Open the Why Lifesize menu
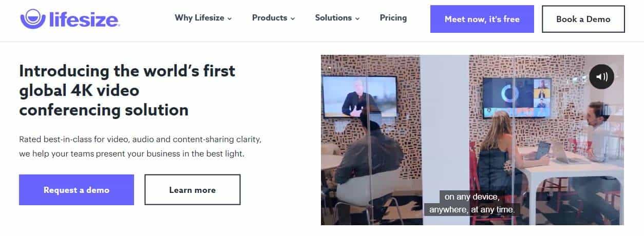 (x=199, y=18)
